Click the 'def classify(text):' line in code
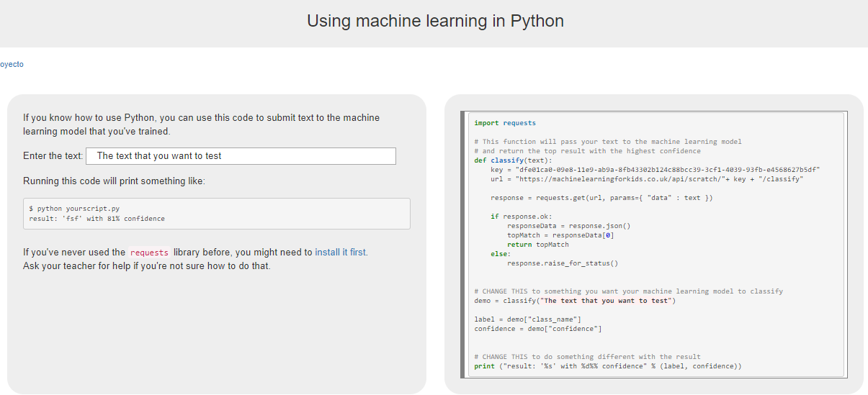 (x=513, y=160)
